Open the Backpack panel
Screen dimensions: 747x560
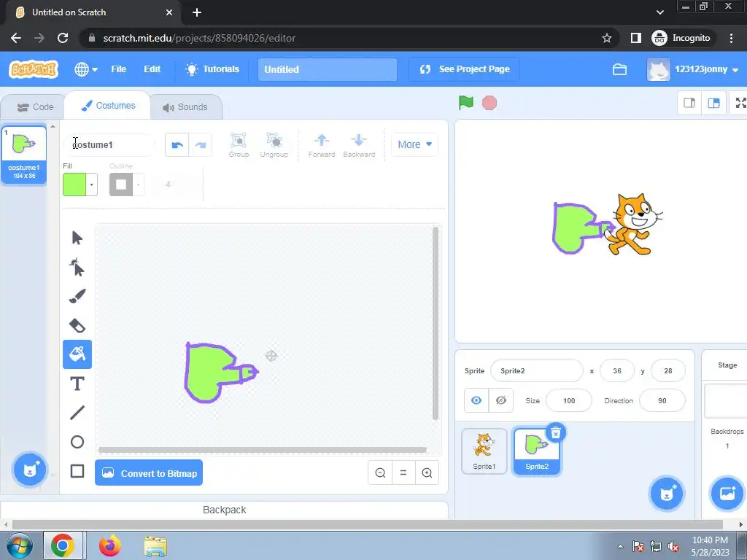click(225, 510)
